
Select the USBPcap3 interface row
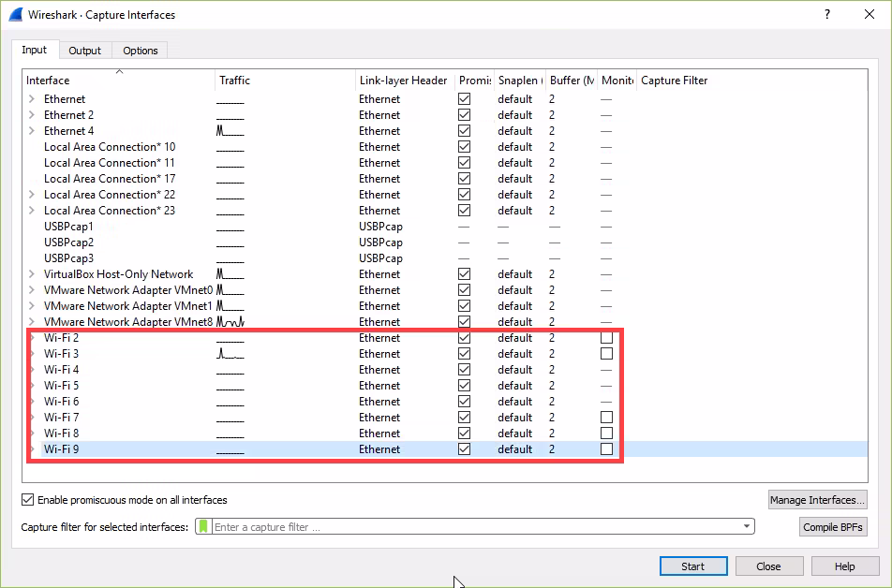[445, 258]
